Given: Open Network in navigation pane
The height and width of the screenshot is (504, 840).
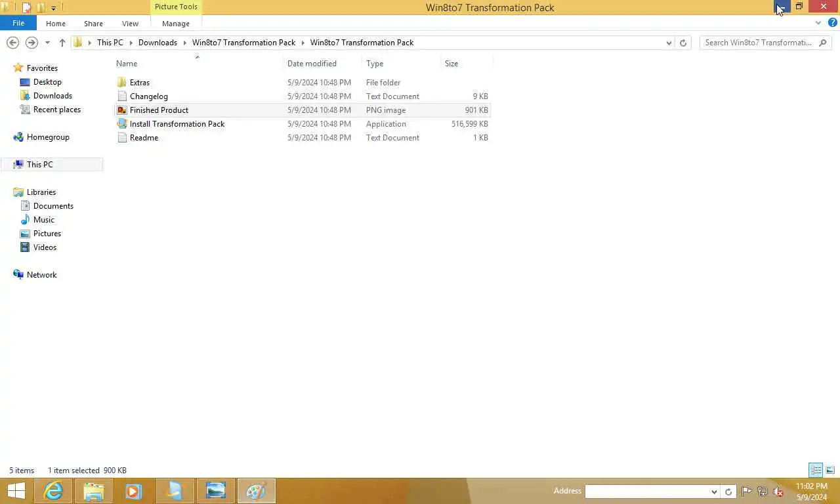Looking at the screenshot, I should 42,275.
